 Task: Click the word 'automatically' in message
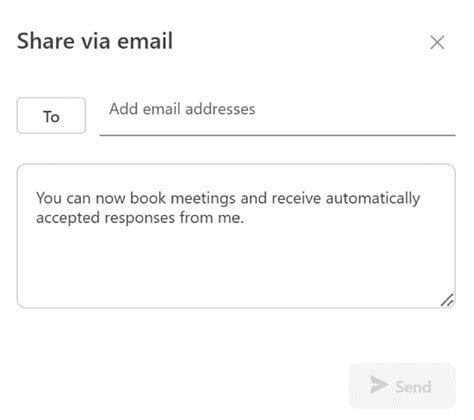tap(373, 199)
